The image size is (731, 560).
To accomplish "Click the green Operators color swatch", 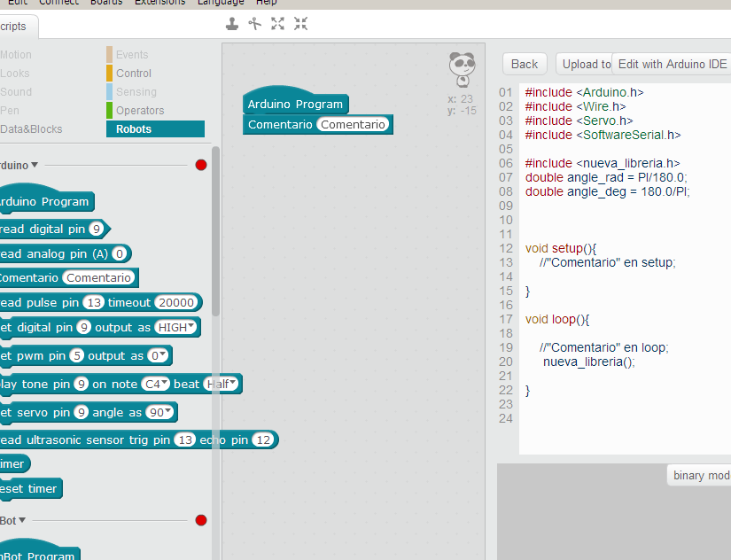I will click(110, 111).
